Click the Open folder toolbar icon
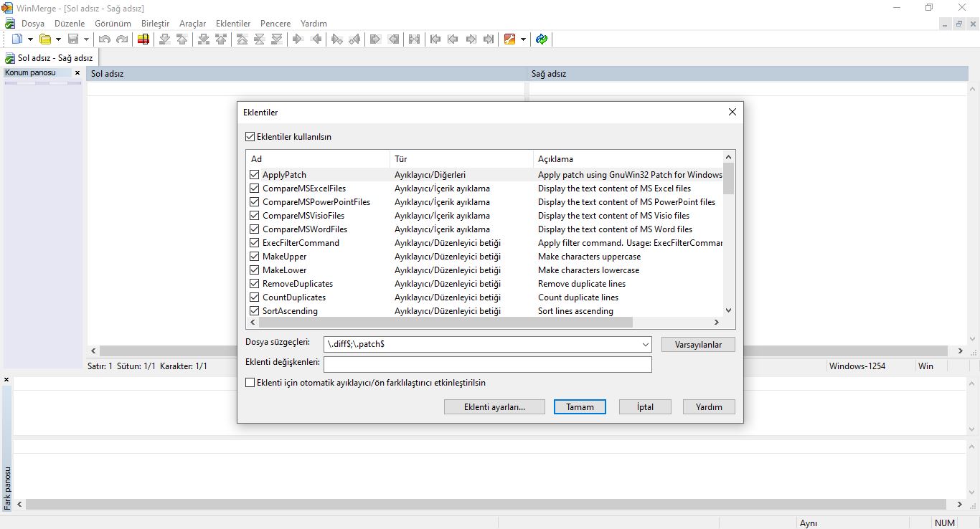 click(x=45, y=39)
